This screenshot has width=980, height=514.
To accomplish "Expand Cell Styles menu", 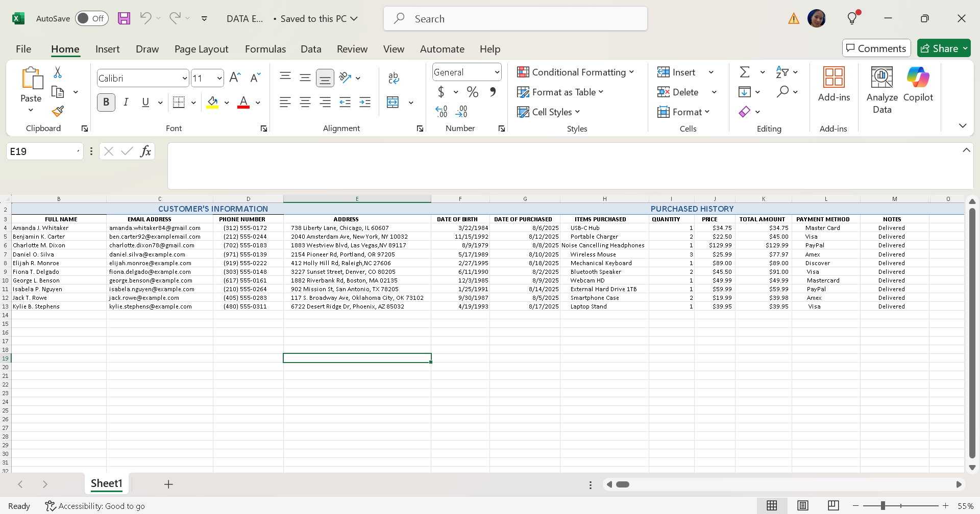I will click(x=548, y=112).
